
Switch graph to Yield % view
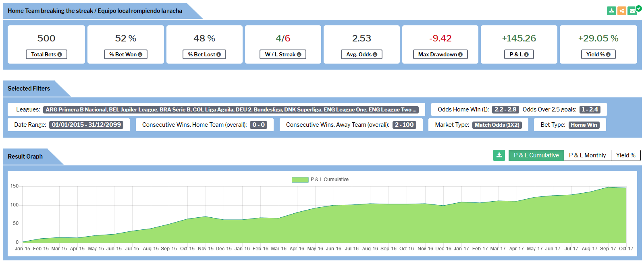pyautogui.click(x=625, y=155)
